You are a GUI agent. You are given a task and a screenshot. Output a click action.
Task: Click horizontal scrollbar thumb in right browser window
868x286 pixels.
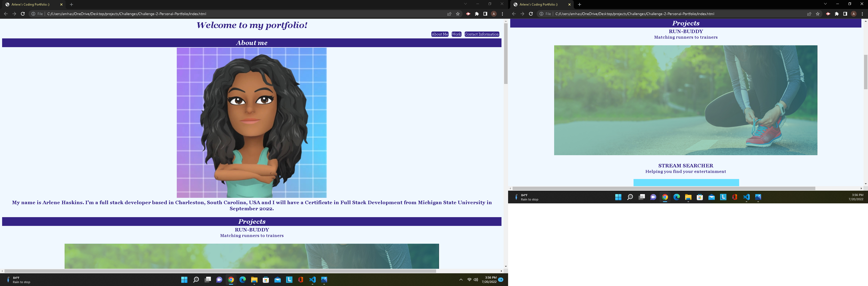663,188
